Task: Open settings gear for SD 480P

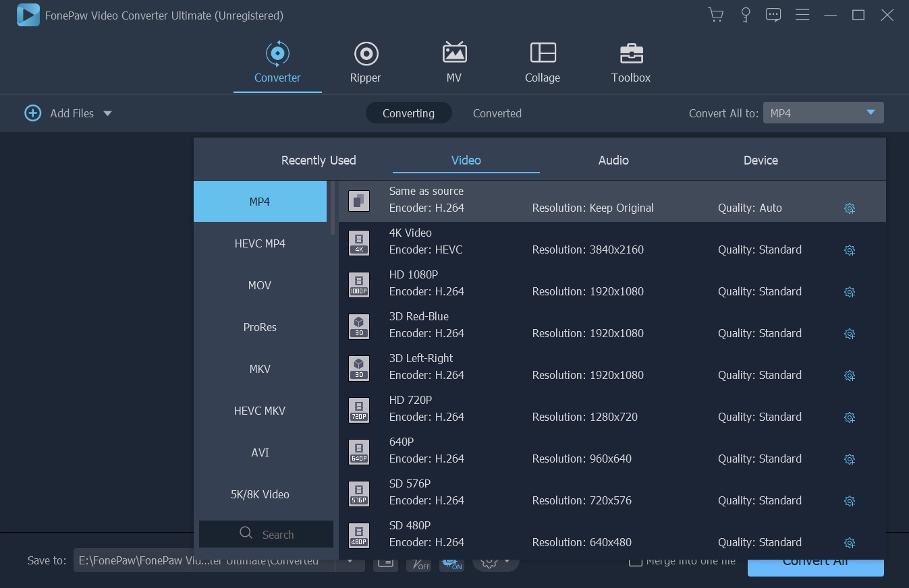Action: coord(850,543)
